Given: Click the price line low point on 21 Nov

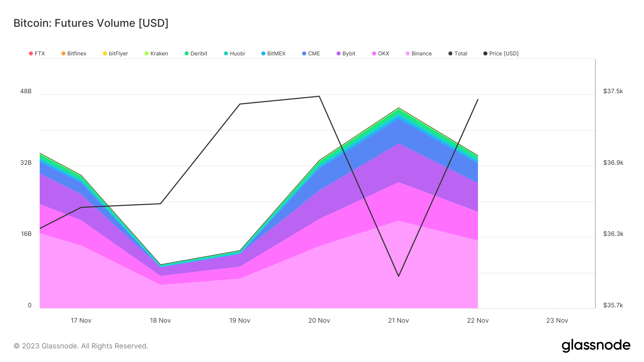Looking at the screenshot, I should [399, 276].
